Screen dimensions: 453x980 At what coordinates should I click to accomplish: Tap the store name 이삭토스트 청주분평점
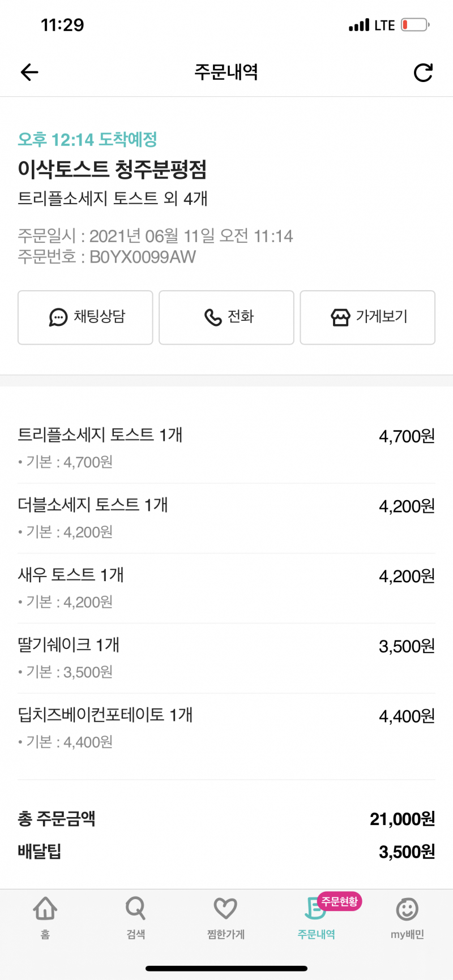pos(112,169)
